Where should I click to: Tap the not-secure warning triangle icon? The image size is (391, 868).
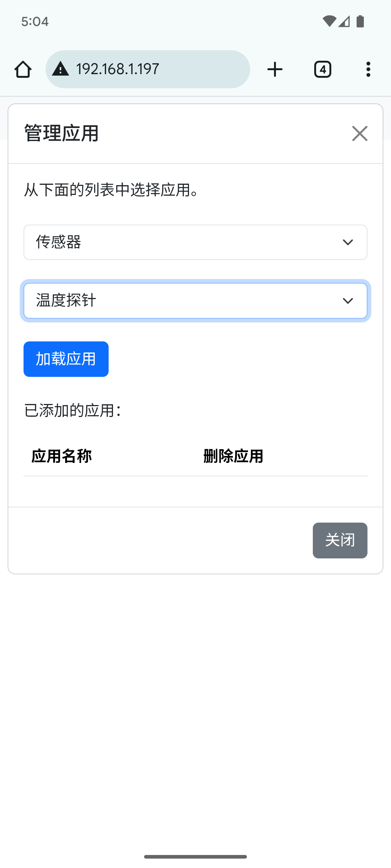pos(60,69)
